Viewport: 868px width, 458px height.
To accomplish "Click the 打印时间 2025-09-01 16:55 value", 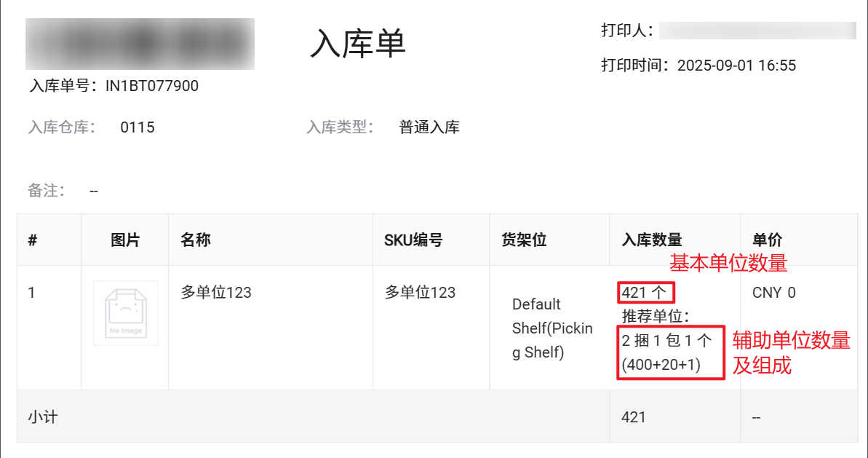I will click(x=736, y=66).
